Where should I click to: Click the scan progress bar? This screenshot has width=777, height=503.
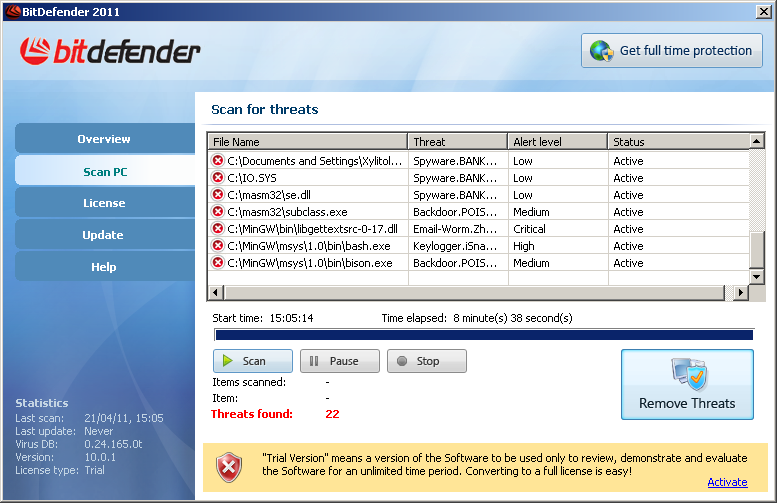coord(484,335)
